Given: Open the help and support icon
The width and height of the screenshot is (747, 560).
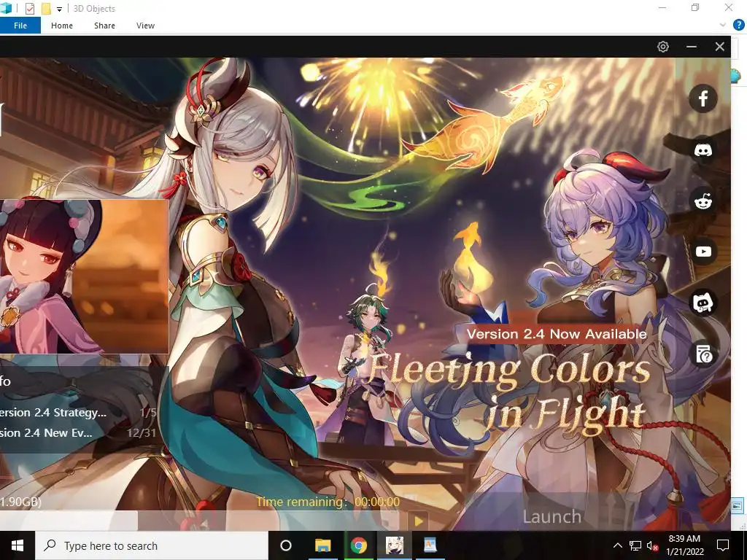Looking at the screenshot, I should point(703,354).
